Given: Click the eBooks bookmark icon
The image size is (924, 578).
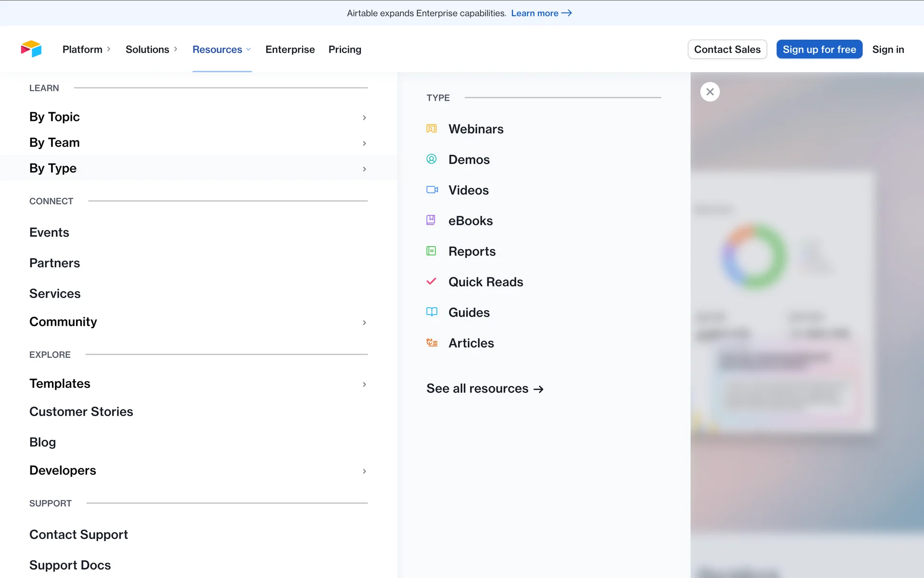Looking at the screenshot, I should tap(431, 220).
